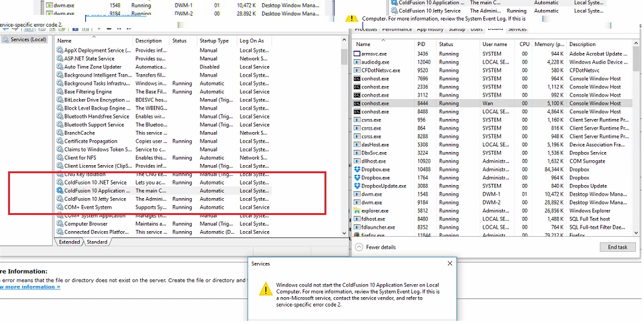Open the Performance tab in Task Manager
Image resolution: width=644 pixels, height=324 pixels.
pyautogui.click(x=397, y=29)
